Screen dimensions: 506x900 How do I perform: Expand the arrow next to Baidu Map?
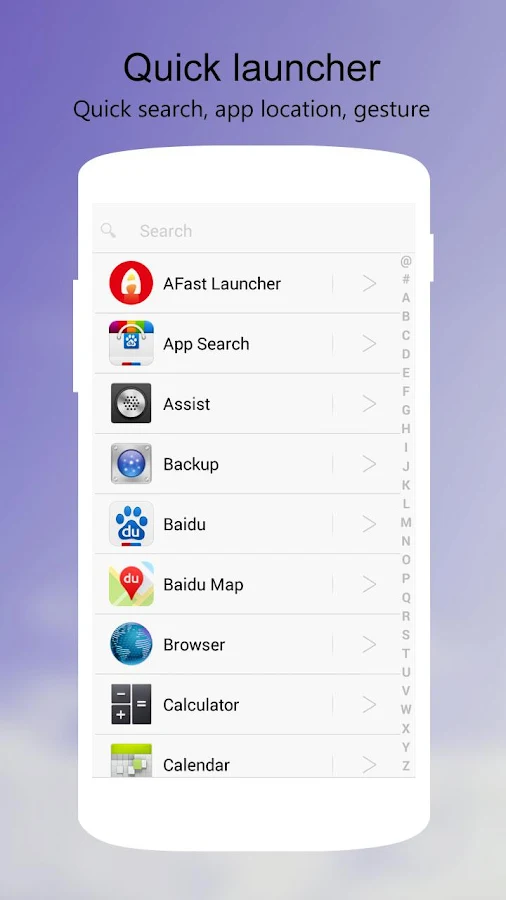(x=369, y=584)
